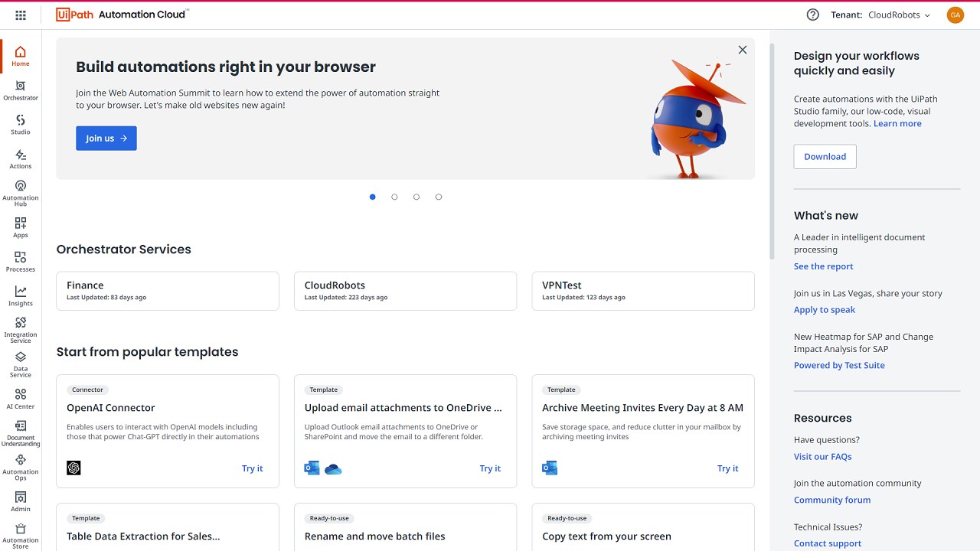980x551 pixels.
Task: Open Actions from the sidebar
Action: tap(21, 159)
